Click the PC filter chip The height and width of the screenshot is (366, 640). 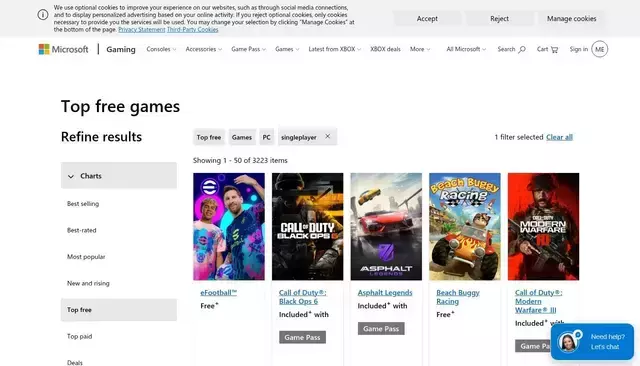pos(267,137)
